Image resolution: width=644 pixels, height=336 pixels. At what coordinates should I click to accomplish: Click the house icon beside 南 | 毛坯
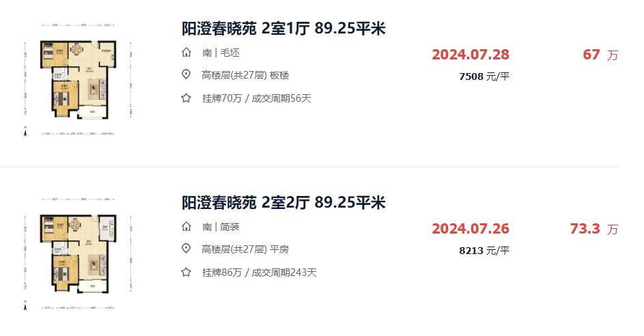(x=186, y=53)
